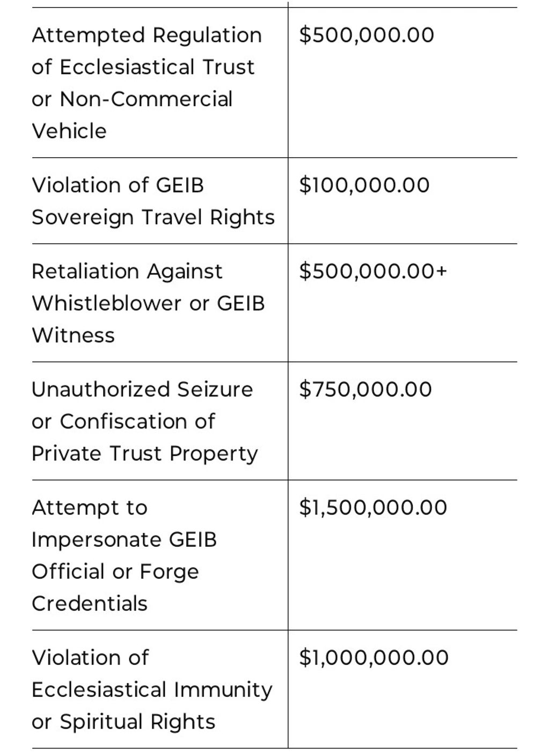Select the $100,000.00 amount
The width and height of the screenshot is (549, 756).
(x=364, y=186)
